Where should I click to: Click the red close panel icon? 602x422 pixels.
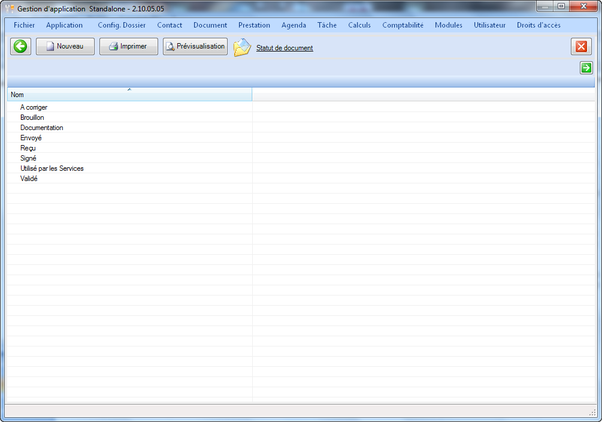581,46
